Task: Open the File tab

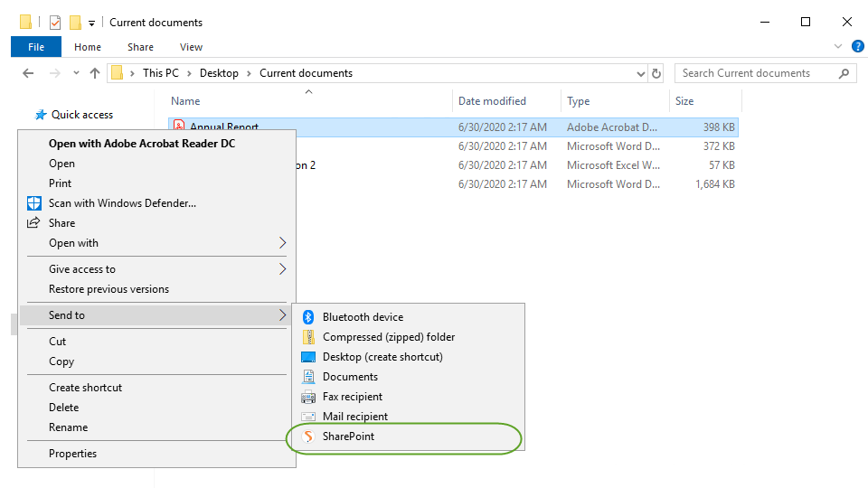Action: [x=36, y=47]
